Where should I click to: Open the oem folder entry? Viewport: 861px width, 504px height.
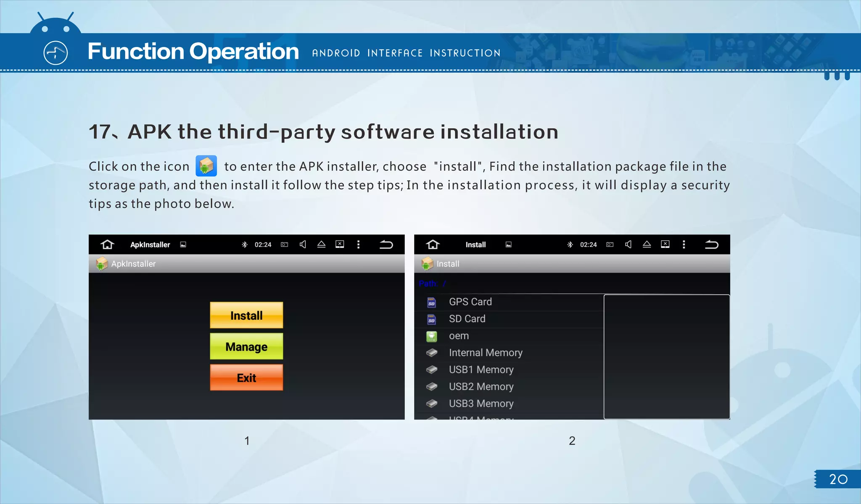509,336
